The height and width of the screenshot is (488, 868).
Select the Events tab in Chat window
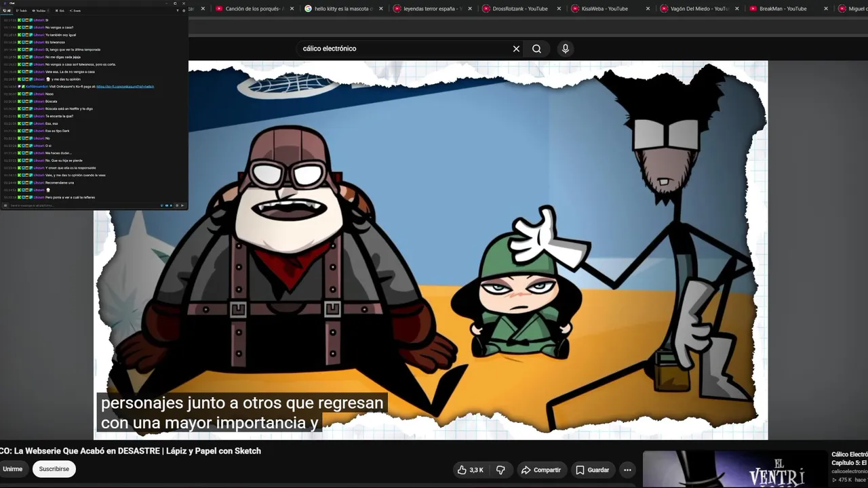(x=75, y=11)
